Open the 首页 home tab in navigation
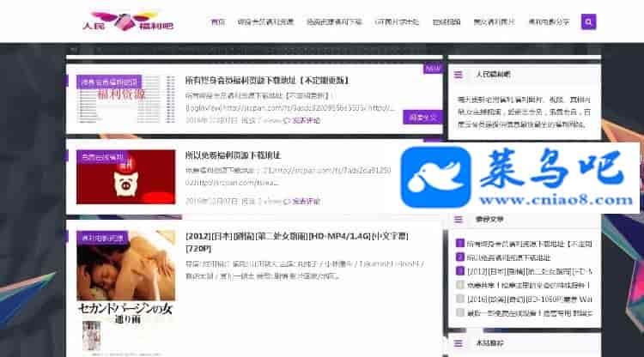The width and height of the screenshot is (644, 357). click(x=218, y=21)
